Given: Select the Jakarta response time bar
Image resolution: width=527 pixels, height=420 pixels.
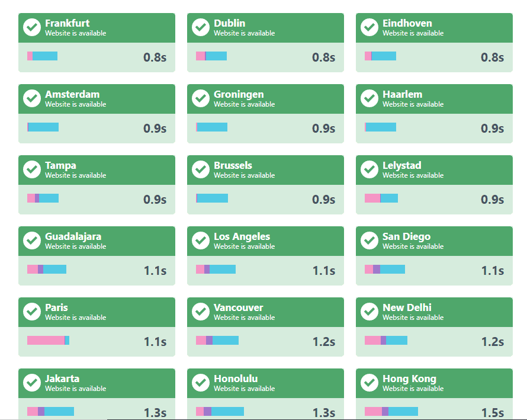Looking at the screenshot, I should coord(50,412).
